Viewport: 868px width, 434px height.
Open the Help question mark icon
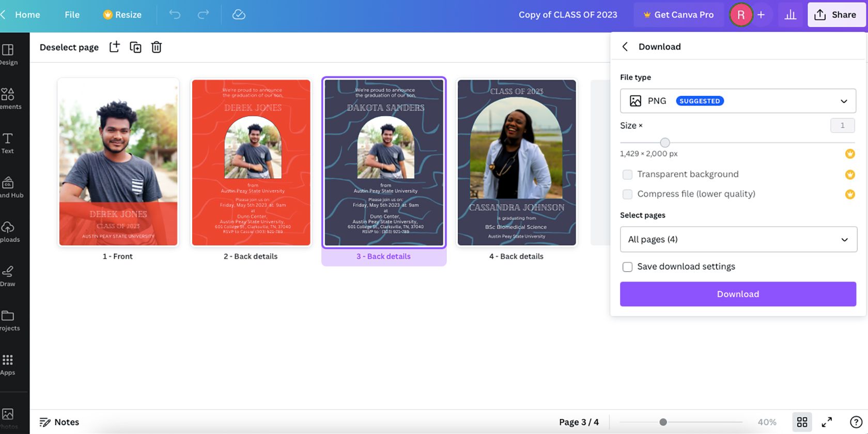[856, 422]
